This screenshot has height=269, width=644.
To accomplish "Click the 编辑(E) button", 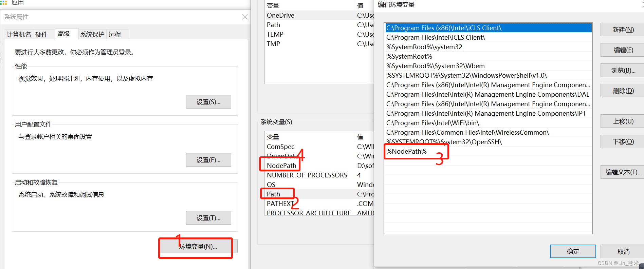I will coord(623,50).
